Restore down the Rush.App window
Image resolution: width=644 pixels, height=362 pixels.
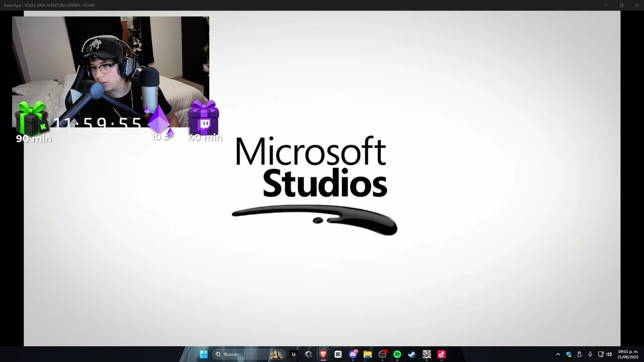(x=621, y=5)
